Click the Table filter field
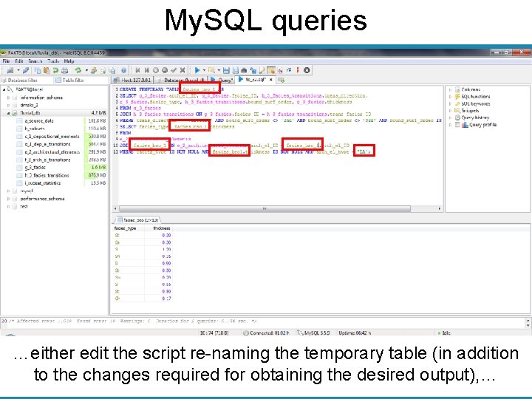Image resolution: width=532 pixels, height=399 pixels. click(81, 80)
